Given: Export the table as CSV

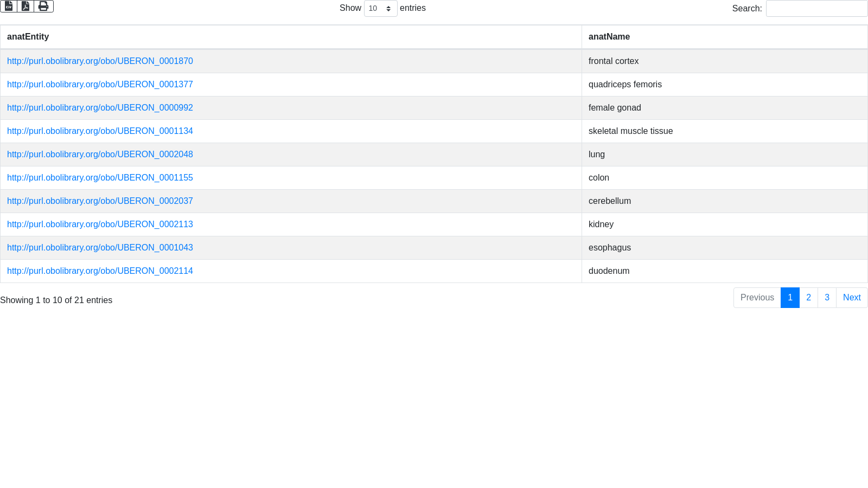Looking at the screenshot, I should pyautogui.click(x=9, y=6).
